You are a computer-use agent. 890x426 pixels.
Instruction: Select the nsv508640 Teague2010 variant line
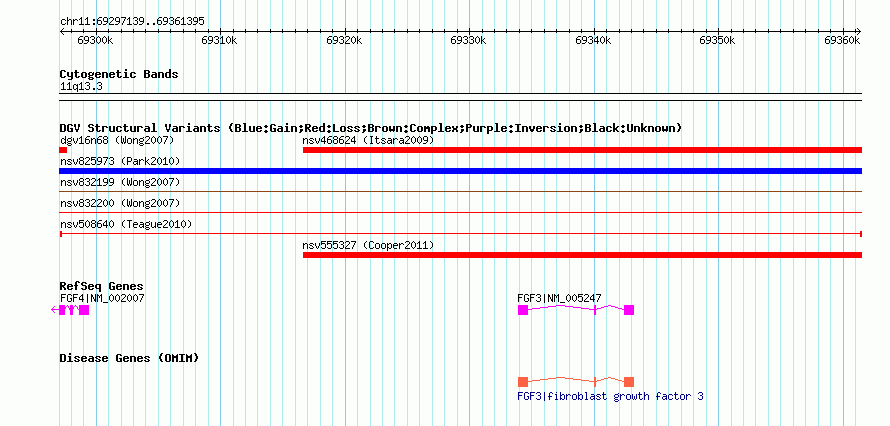[461, 234]
